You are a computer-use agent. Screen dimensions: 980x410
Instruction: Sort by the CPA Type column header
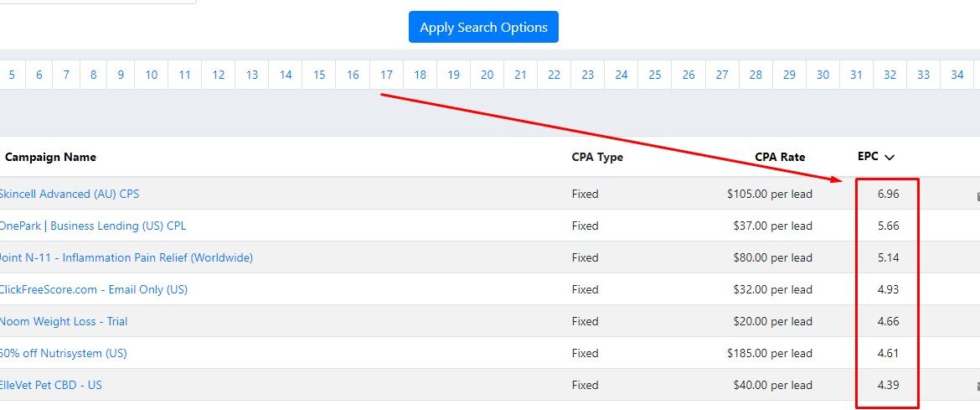[597, 157]
